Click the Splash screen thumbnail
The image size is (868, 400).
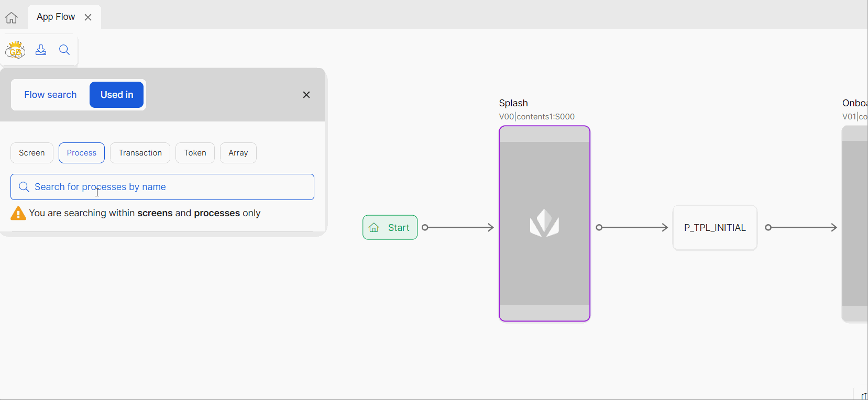[544, 224]
